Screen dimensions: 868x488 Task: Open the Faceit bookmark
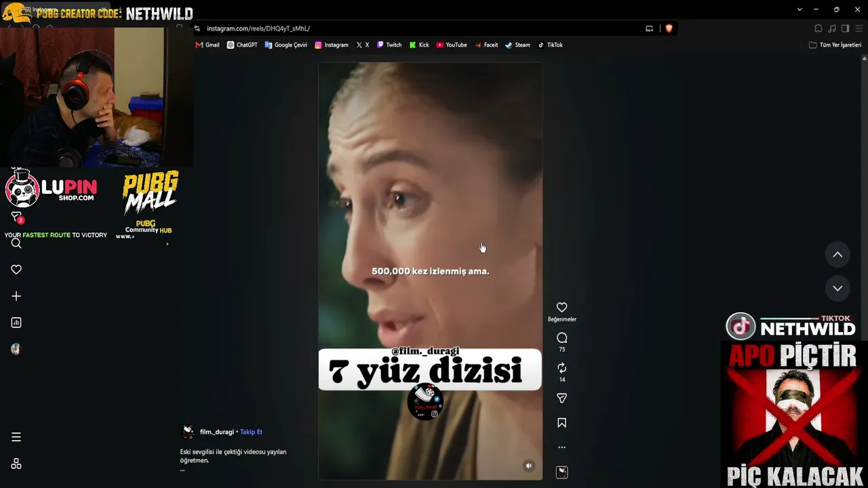pyautogui.click(x=486, y=45)
